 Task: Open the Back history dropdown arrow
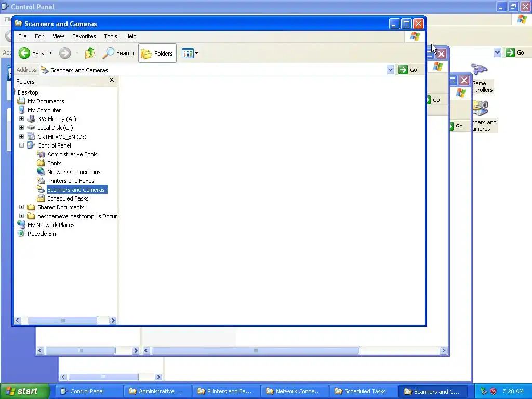(50, 53)
